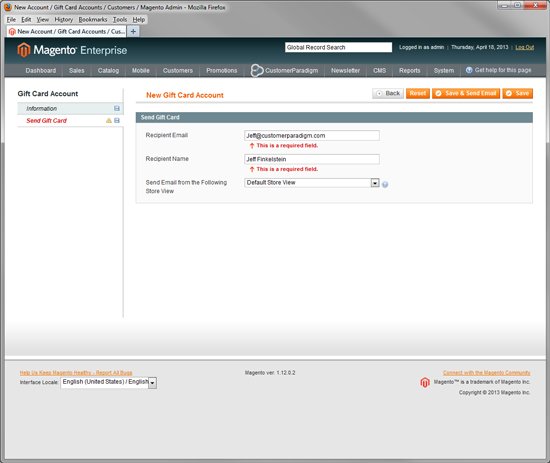This screenshot has height=463, width=550.
Task: Click the Magento ver. 1.12.0.2 text
Action: (x=270, y=373)
